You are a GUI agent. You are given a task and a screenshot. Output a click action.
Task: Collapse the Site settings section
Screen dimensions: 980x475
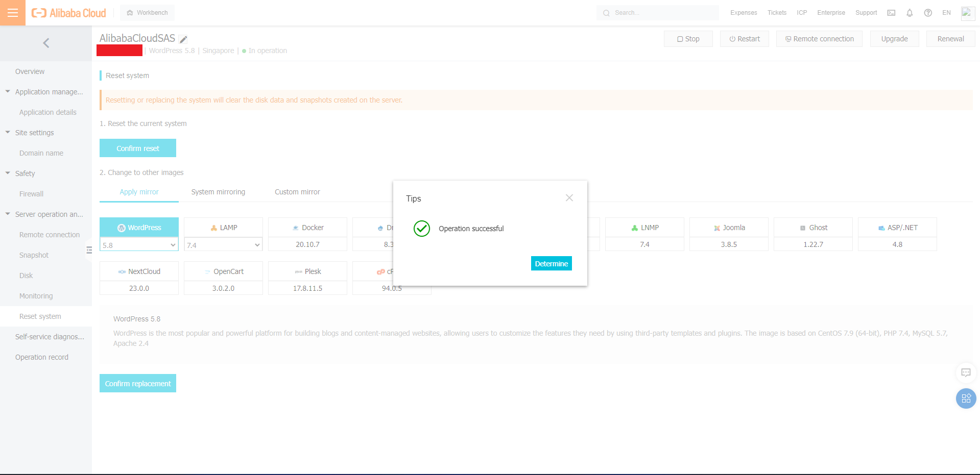8,133
